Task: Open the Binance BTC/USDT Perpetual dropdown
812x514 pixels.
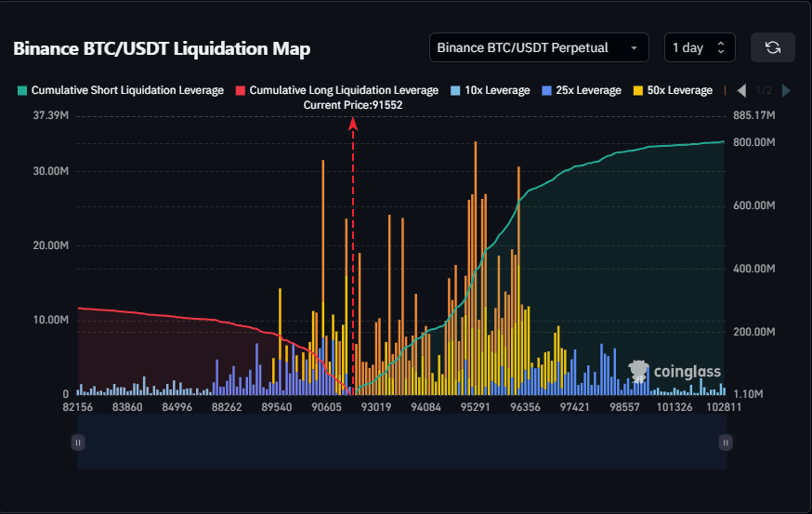Action: (x=539, y=47)
